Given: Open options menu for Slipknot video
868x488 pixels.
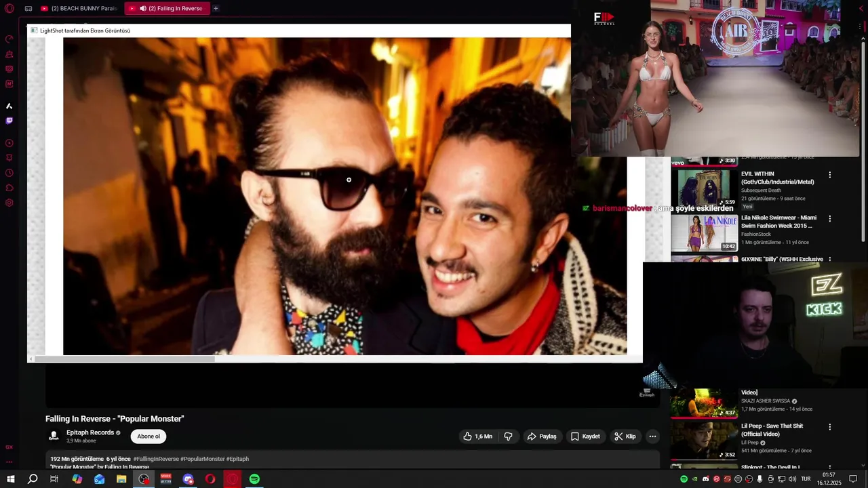Looking at the screenshot, I should (x=829, y=467).
